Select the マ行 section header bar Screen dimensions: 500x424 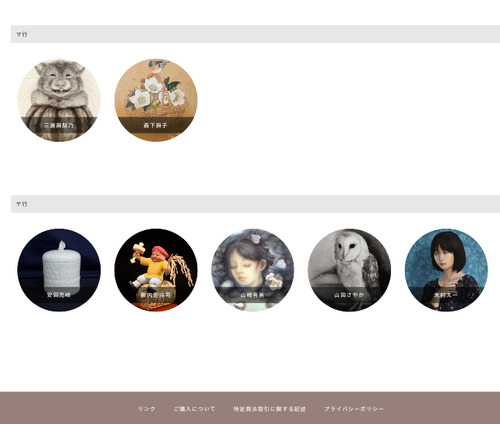(x=255, y=34)
